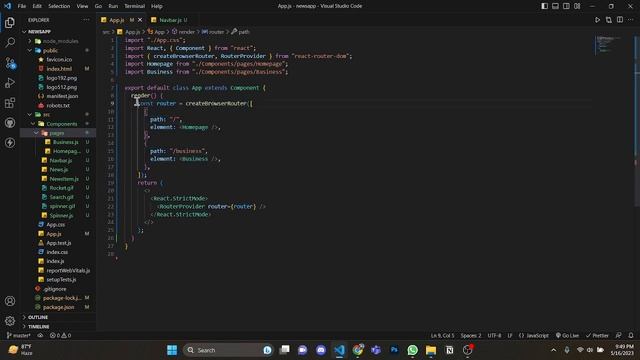This screenshot has height=360, width=640.
Task: Open Spinner.js in the explorer
Action: tap(61, 215)
